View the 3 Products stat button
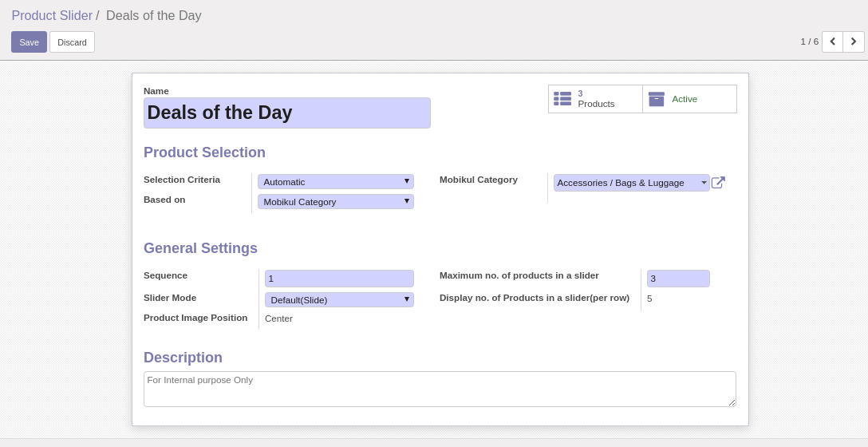 click(596, 99)
